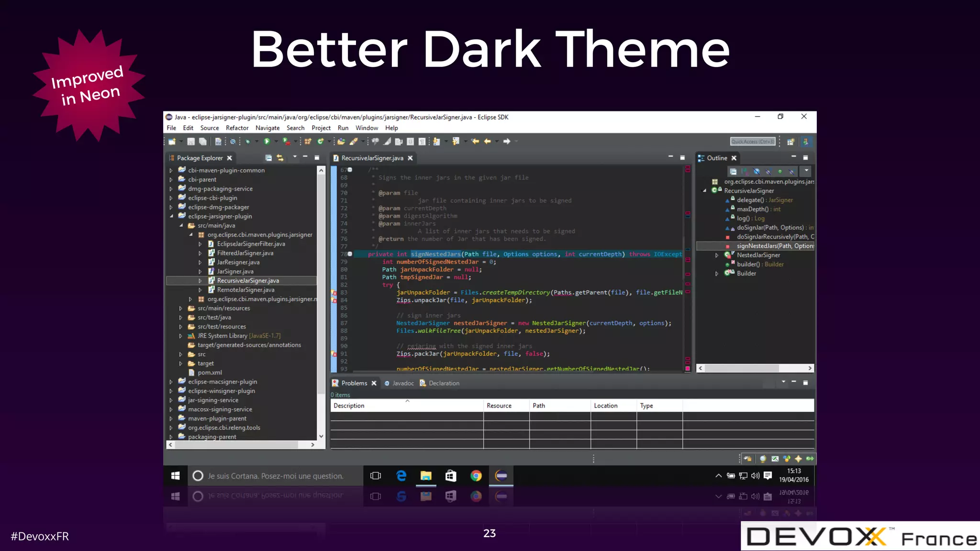Screen dimensions: 980x551
Task: Click the New Java Package toolbar icon
Action: (x=308, y=142)
